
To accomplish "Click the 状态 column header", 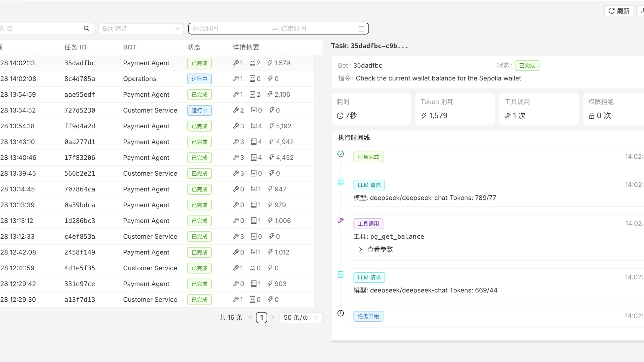I will tap(194, 47).
